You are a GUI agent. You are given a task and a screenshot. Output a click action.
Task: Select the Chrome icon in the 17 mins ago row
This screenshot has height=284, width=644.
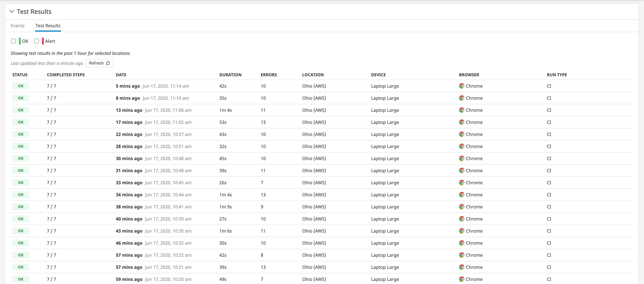click(462, 122)
